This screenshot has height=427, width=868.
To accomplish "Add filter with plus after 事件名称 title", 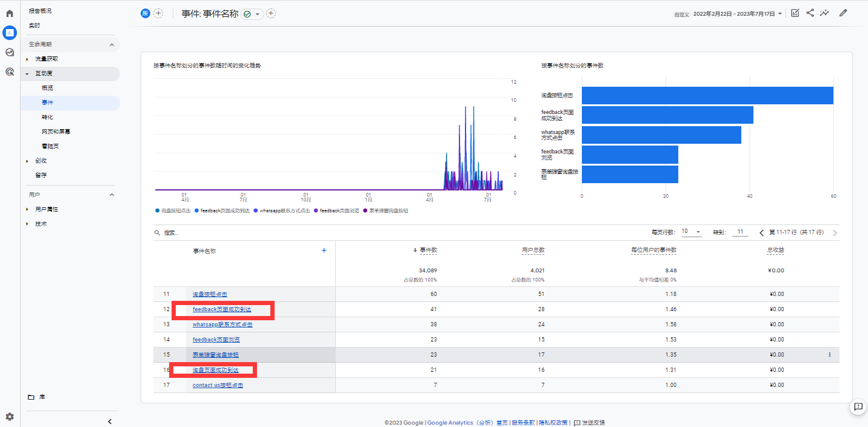I will click(x=271, y=13).
